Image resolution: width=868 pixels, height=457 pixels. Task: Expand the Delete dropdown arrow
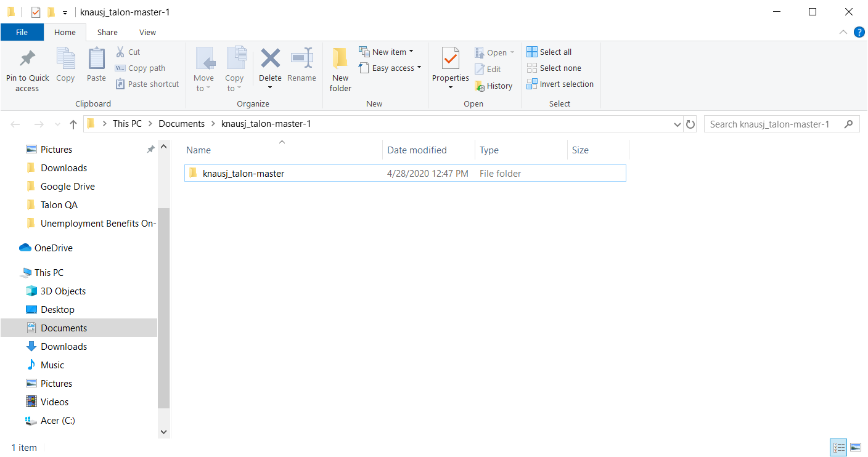click(270, 87)
